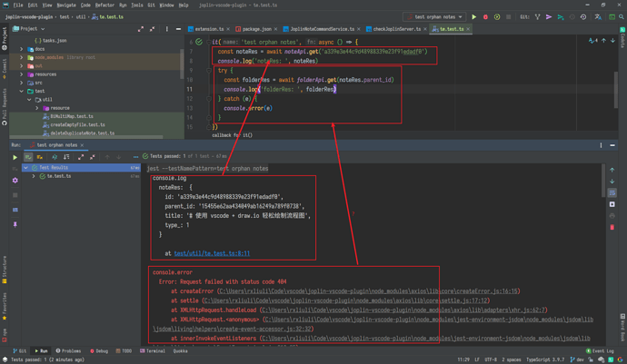The image size is (627, 364).
Task: Switch to extension.ts editor tab
Action: pos(209,29)
